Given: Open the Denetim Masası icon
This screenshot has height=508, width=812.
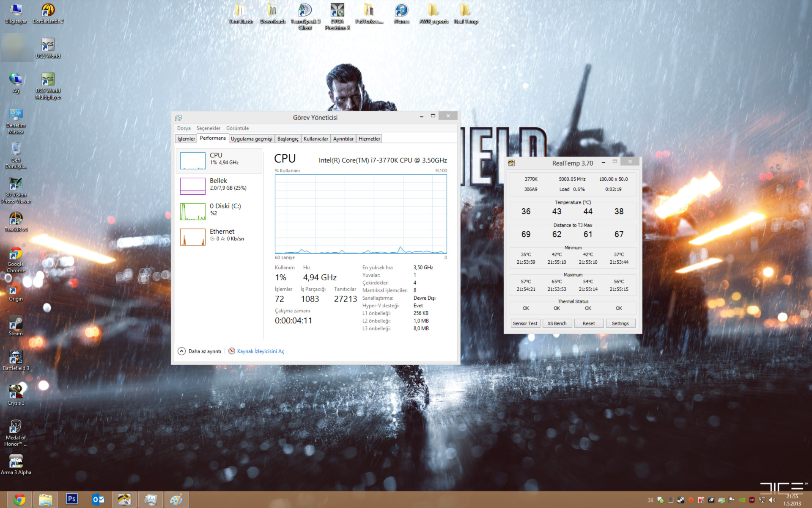Looking at the screenshot, I should [16, 121].
